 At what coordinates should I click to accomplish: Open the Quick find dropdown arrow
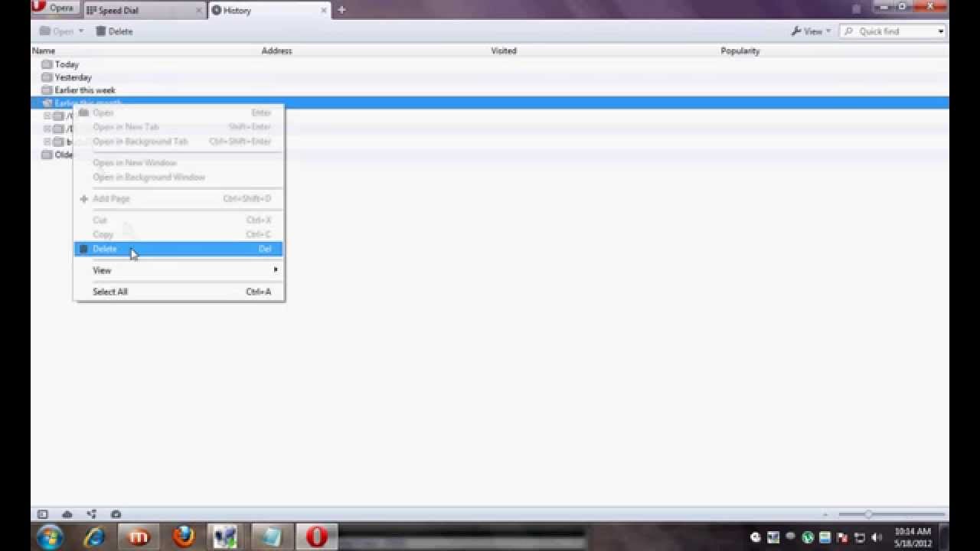(941, 31)
